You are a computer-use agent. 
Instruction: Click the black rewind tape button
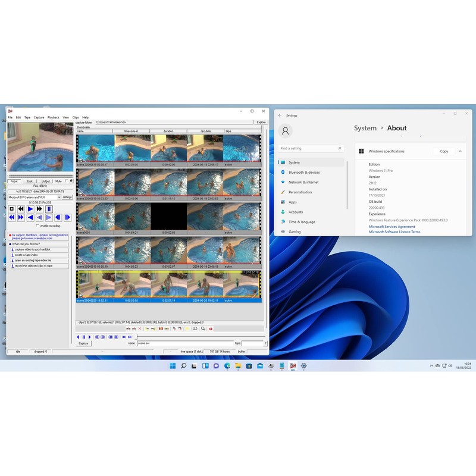(21, 209)
